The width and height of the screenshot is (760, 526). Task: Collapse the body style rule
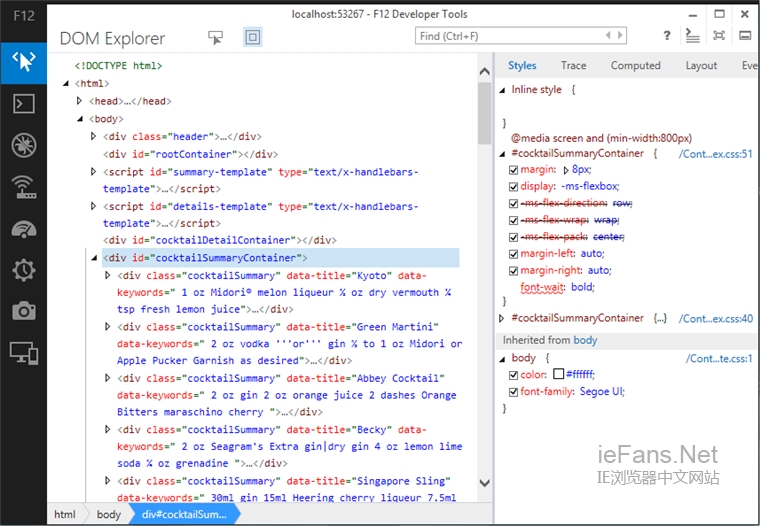502,359
